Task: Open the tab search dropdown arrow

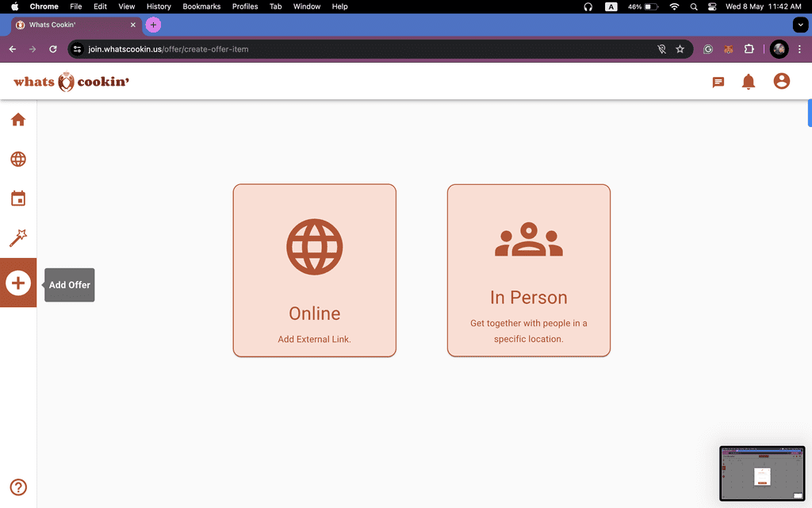Action: click(800, 25)
